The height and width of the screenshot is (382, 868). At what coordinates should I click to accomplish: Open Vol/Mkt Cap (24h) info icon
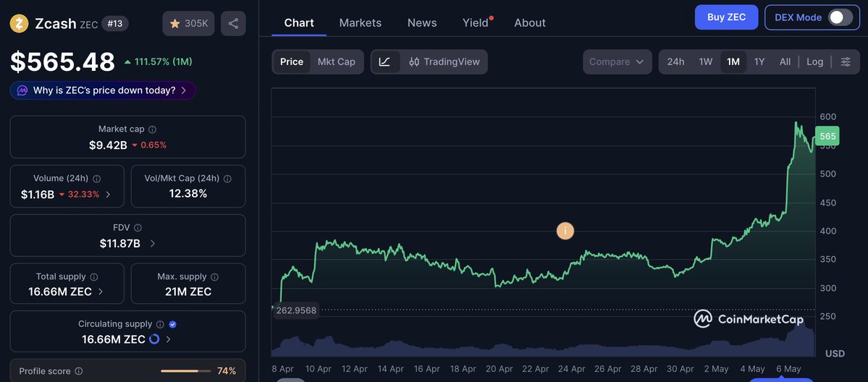227,178
